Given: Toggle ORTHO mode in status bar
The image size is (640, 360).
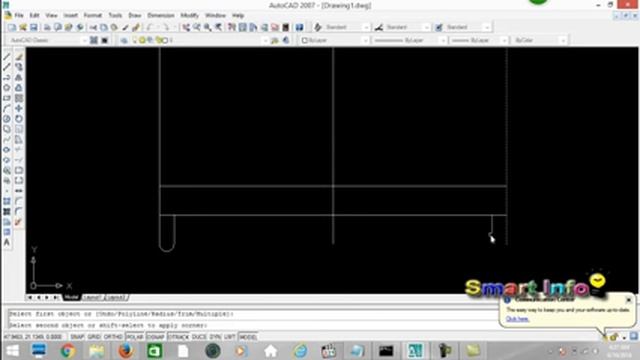Looking at the screenshot, I should (113, 337).
